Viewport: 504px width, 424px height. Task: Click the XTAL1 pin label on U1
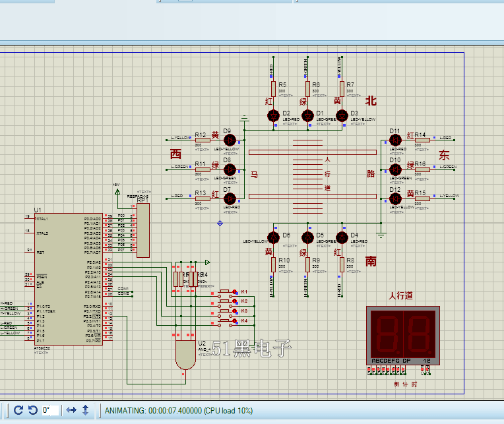pos(42,219)
